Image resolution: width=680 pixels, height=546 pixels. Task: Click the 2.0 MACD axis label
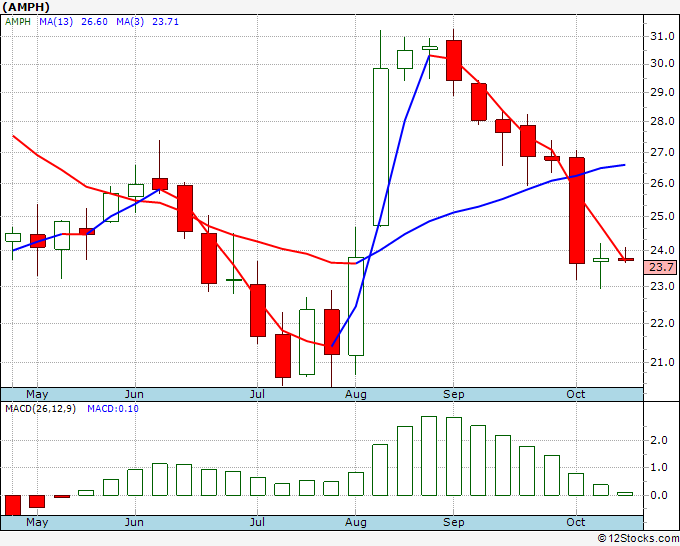point(658,440)
